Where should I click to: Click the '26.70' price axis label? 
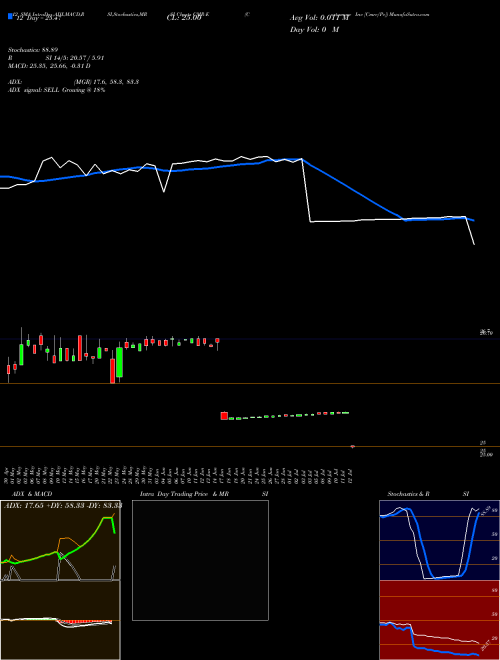coord(487,333)
